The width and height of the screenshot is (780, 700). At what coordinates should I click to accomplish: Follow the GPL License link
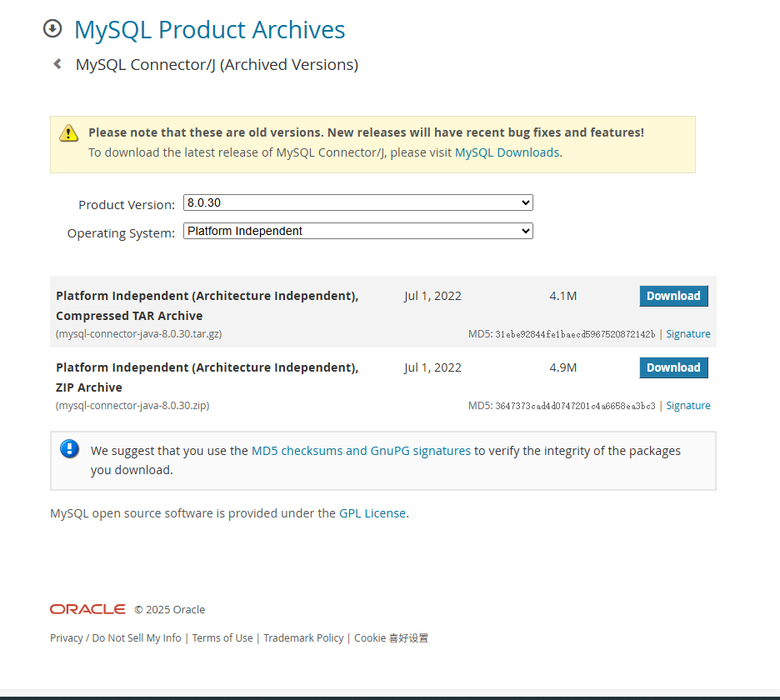point(372,513)
